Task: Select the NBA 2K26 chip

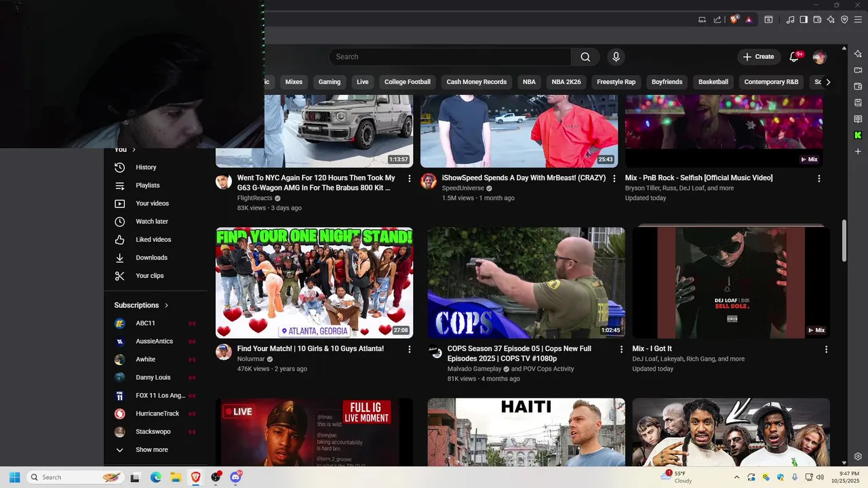Action: point(566,82)
